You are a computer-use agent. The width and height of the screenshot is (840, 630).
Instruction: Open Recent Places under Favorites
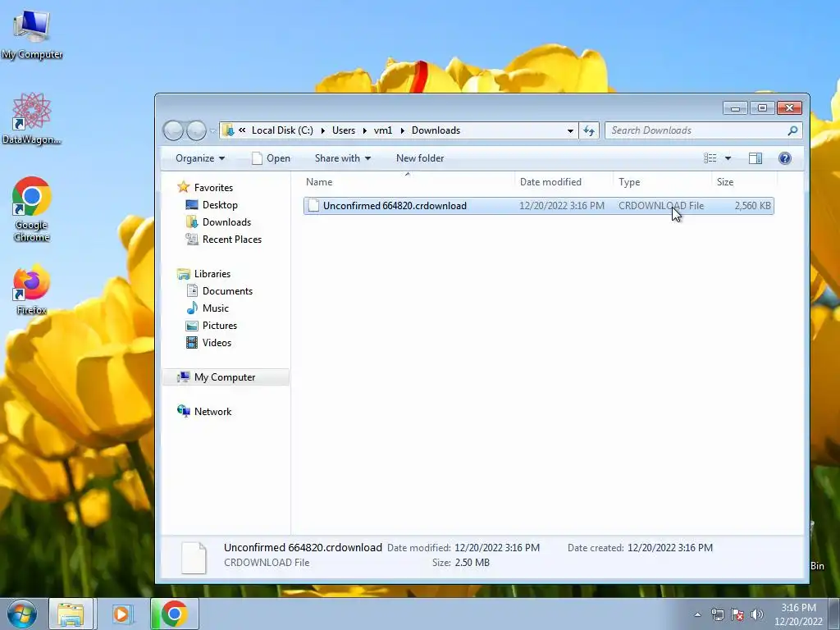232,239
